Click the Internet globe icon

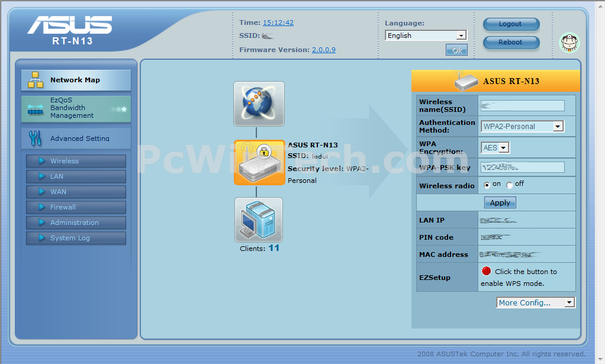(x=259, y=104)
